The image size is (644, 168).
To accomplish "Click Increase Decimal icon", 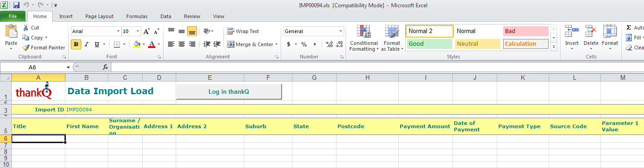I will tap(329, 44).
